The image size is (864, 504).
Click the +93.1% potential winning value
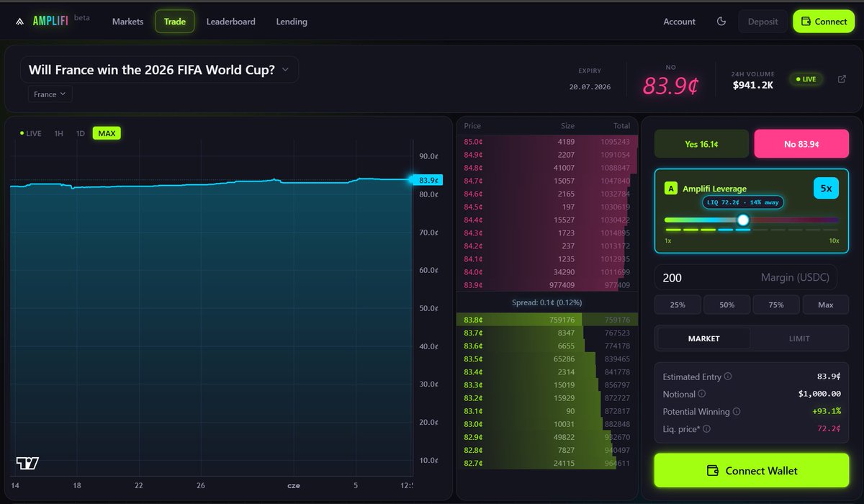(x=826, y=411)
